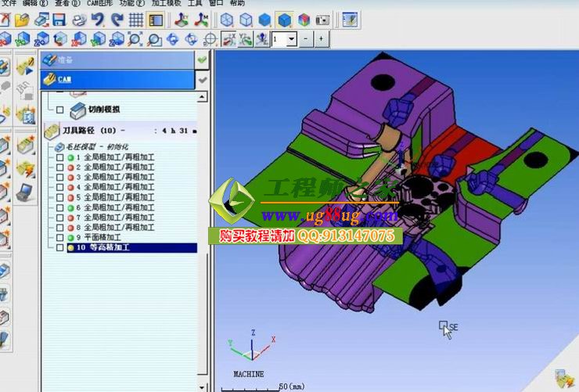Open the dropdown showing value 1
This screenshot has width=579, height=392.
(x=291, y=38)
